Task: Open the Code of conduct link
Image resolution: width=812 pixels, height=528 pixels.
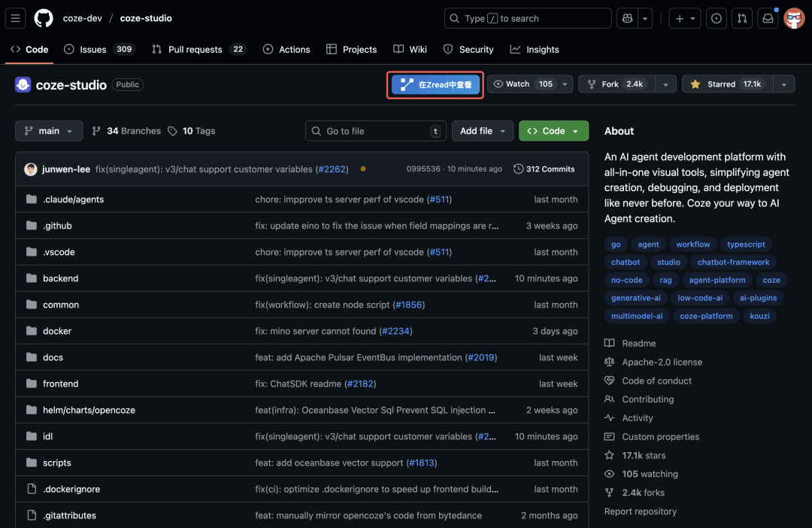Action: 656,381
